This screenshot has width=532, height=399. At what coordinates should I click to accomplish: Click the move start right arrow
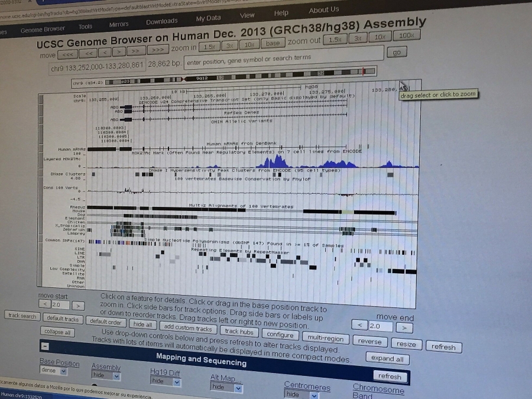click(x=78, y=306)
